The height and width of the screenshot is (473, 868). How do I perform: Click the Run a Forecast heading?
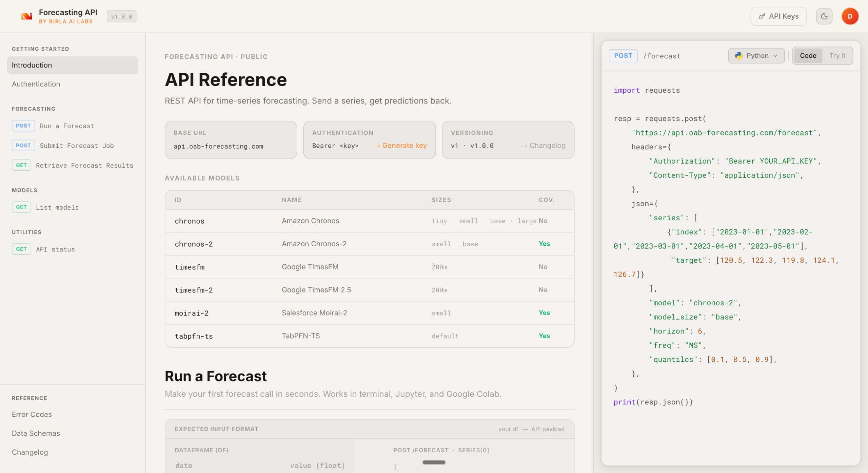pyautogui.click(x=216, y=376)
